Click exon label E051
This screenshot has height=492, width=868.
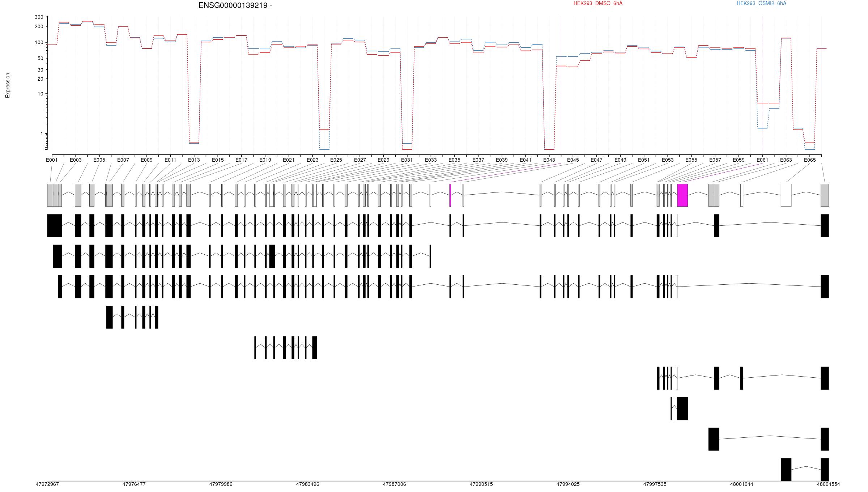click(x=644, y=160)
